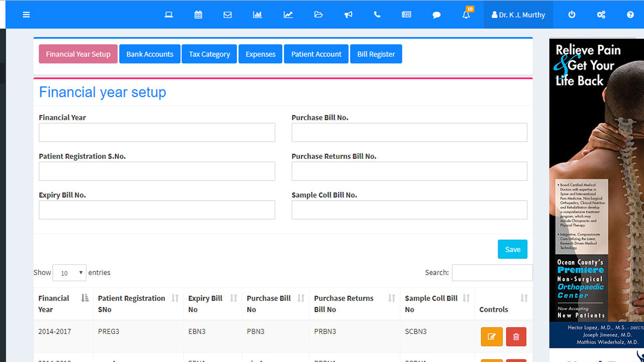
Task: Open the newspaper icon
Action: (407, 15)
